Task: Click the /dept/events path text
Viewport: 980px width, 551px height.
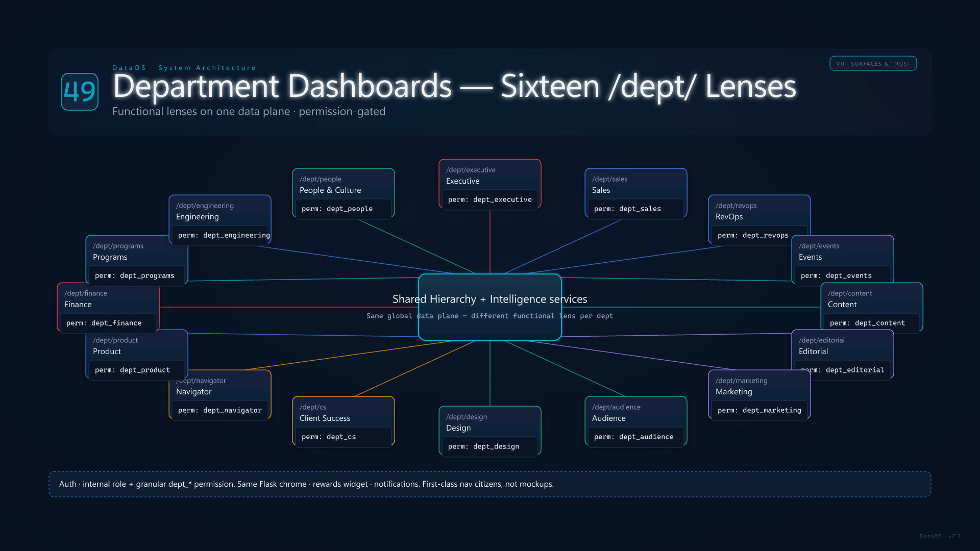Action: tap(819, 246)
